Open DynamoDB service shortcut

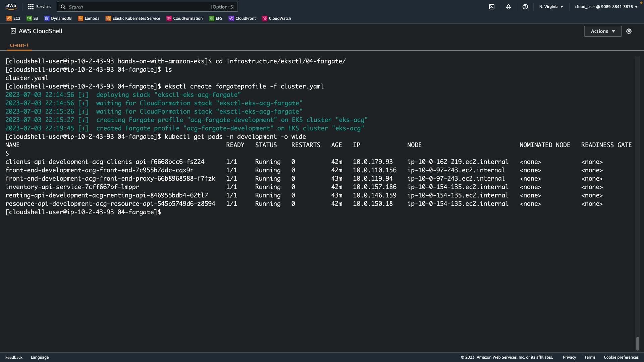point(58,18)
